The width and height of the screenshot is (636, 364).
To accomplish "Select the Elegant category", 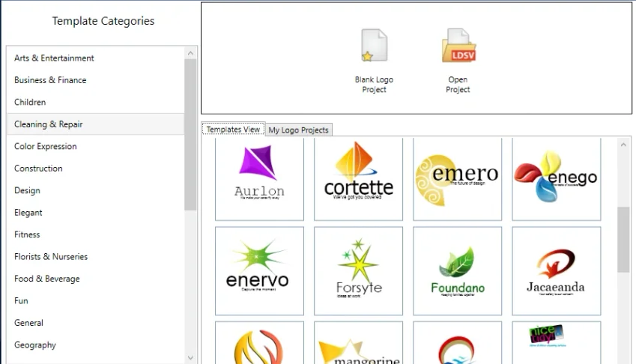I will 96,213.
